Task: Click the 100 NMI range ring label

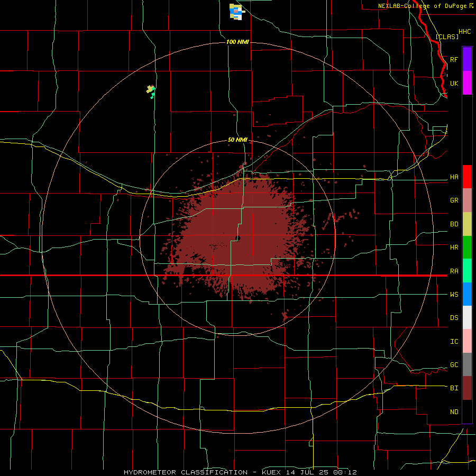Action: [237, 42]
